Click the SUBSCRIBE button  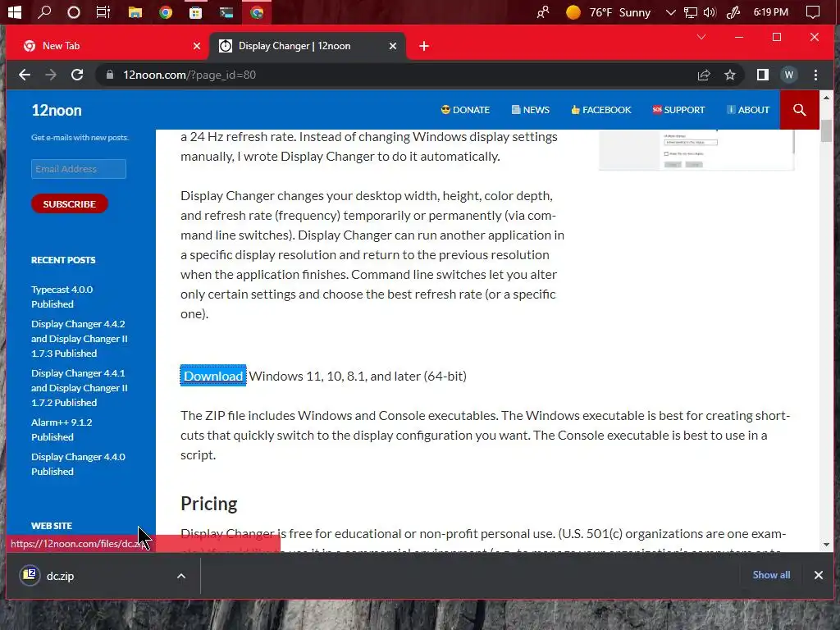point(70,203)
